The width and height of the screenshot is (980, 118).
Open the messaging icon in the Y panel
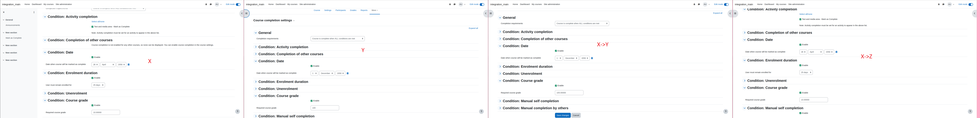455,5
